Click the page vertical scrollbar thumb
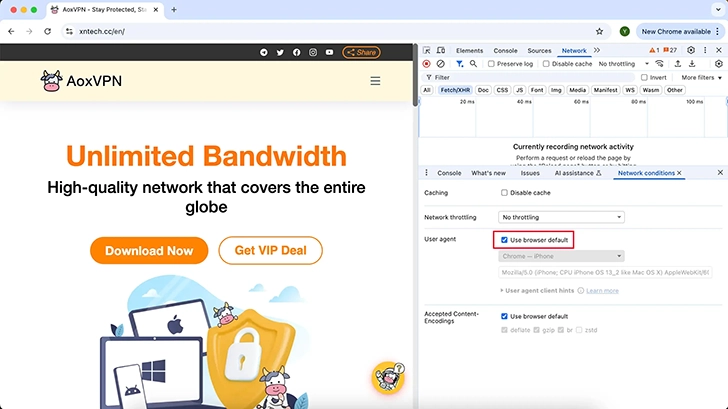The image size is (728, 409). coord(415,75)
